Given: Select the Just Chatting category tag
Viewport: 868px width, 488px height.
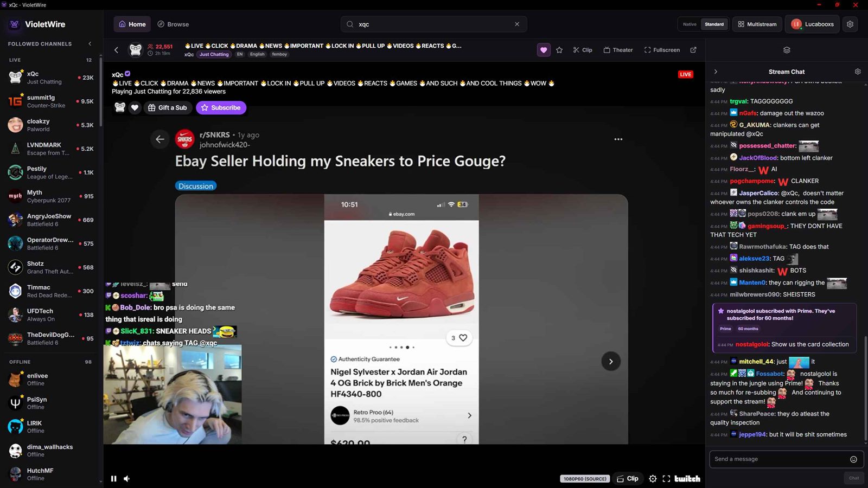Looking at the screenshot, I should (214, 54).
